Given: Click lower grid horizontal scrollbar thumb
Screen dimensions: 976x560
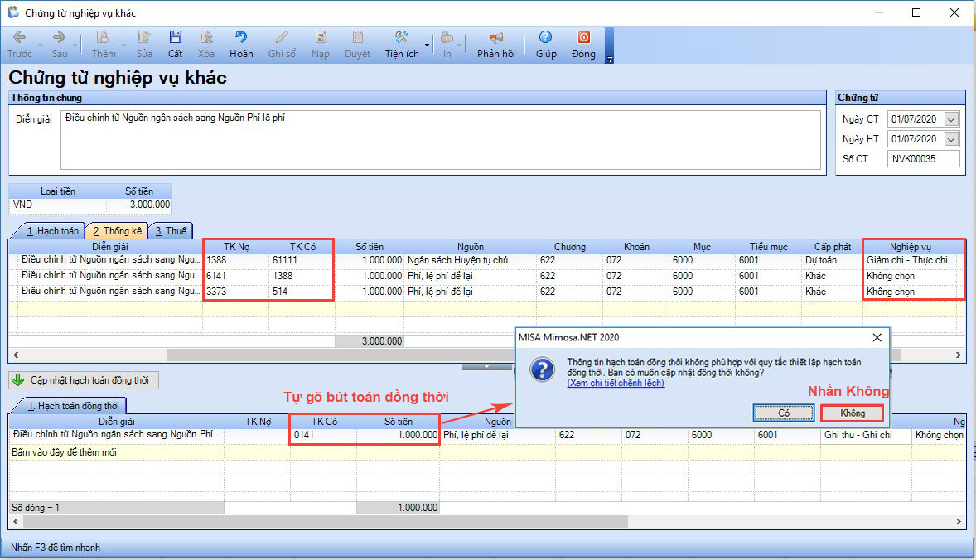Looking at the screenshot, I should coord(325,521).
